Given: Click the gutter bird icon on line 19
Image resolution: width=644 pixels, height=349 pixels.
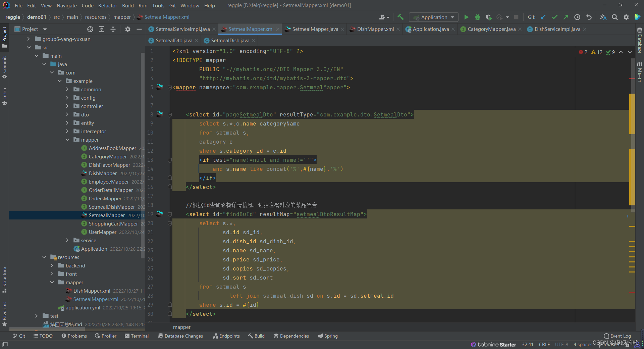Looking at the screenshot, I should (160, 214).
